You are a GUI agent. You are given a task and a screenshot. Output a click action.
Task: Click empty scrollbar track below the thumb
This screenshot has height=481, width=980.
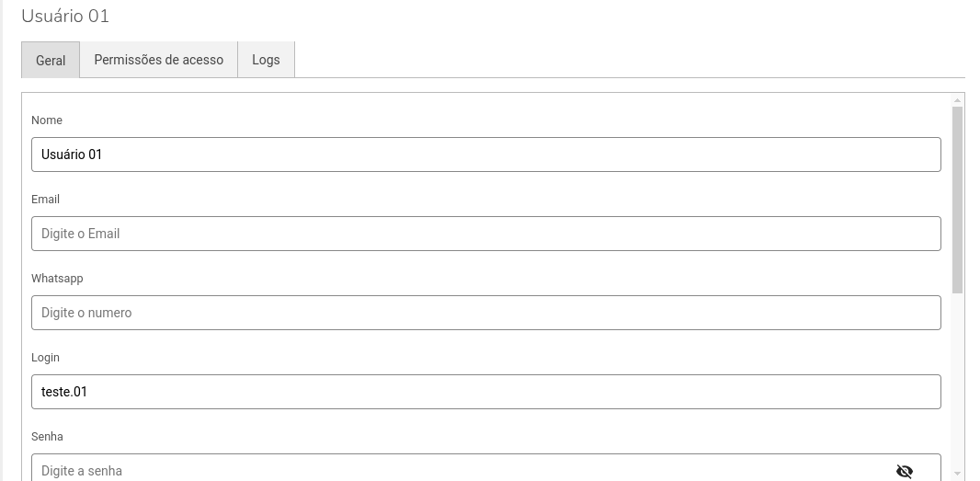(957, 386)
